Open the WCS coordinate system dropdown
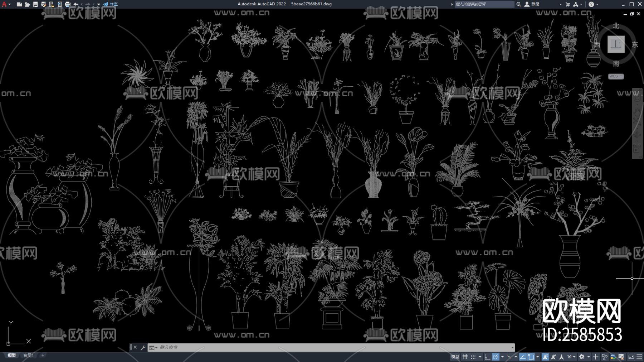Viewport: 644px width, 362px height. pos(616,76)
